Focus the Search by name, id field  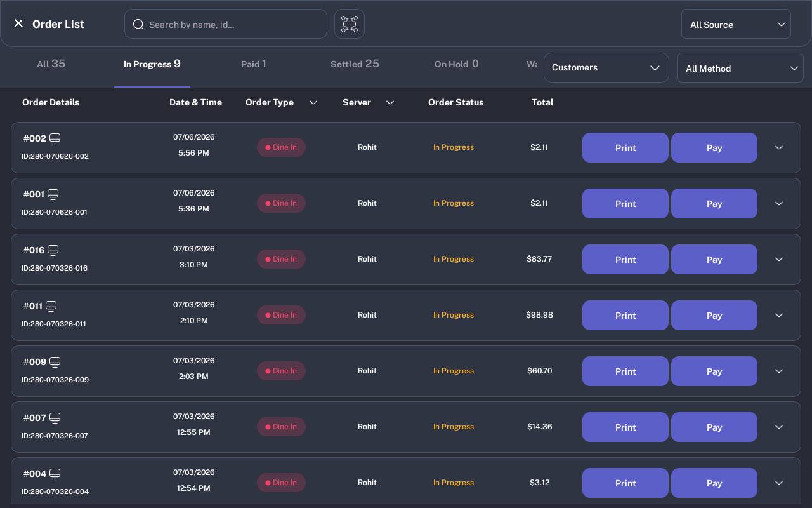tap(226, 24)
